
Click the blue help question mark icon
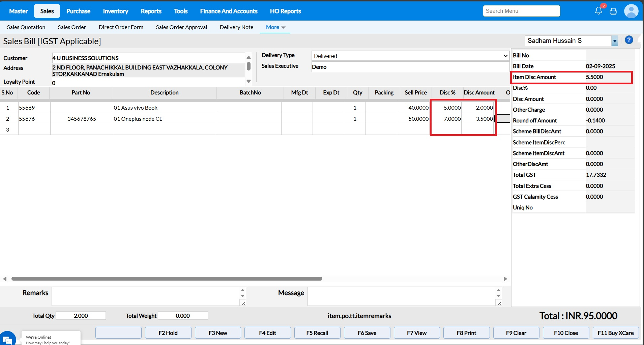628,40
